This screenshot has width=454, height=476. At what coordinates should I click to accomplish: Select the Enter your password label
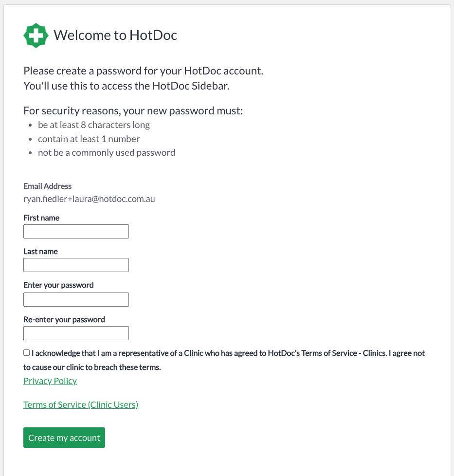tap(58, 285)
